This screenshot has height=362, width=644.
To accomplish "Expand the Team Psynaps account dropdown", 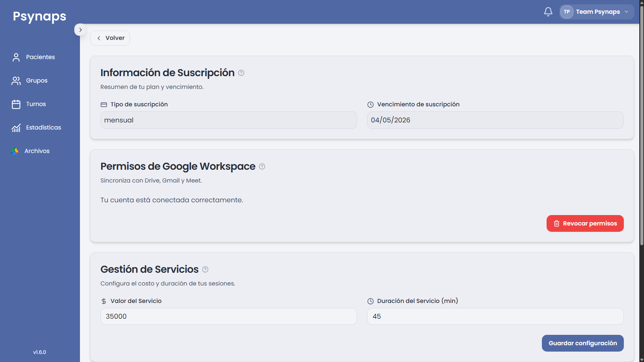I will tap(597, 12).
